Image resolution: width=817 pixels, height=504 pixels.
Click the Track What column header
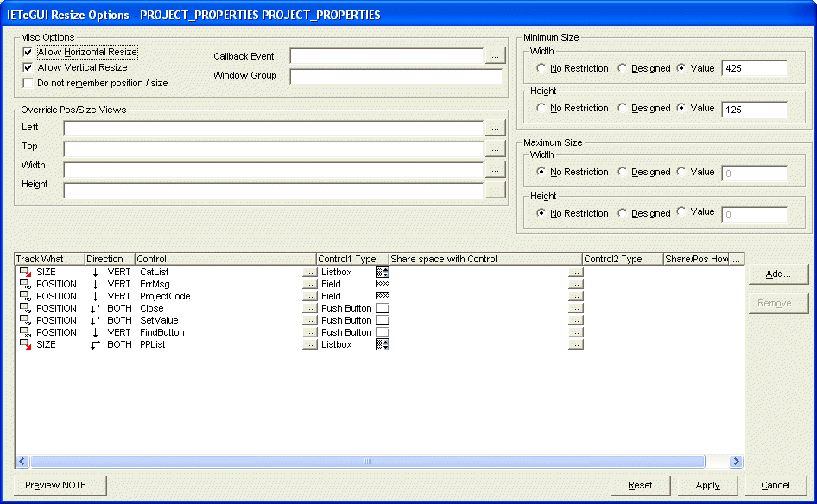coord(49,259)
